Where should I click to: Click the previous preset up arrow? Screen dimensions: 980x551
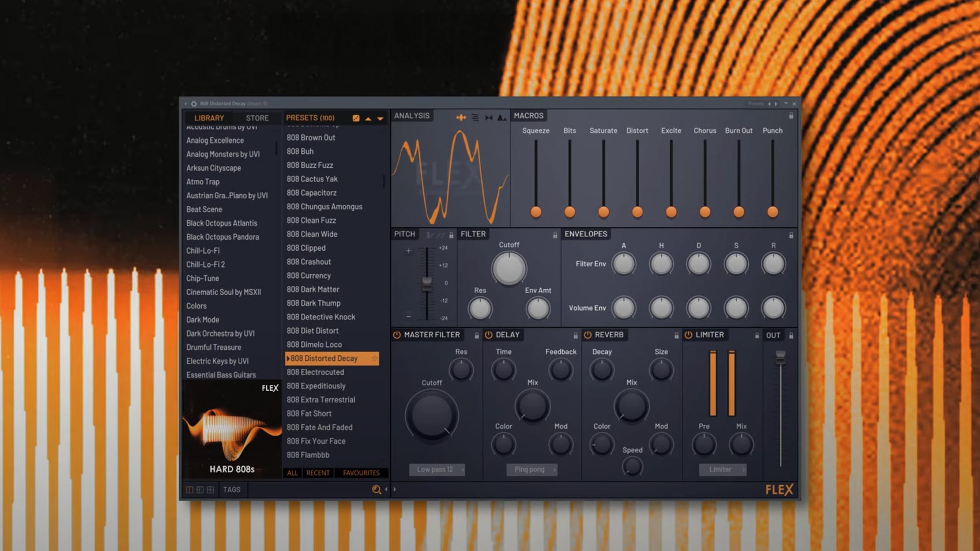(368, 119)
